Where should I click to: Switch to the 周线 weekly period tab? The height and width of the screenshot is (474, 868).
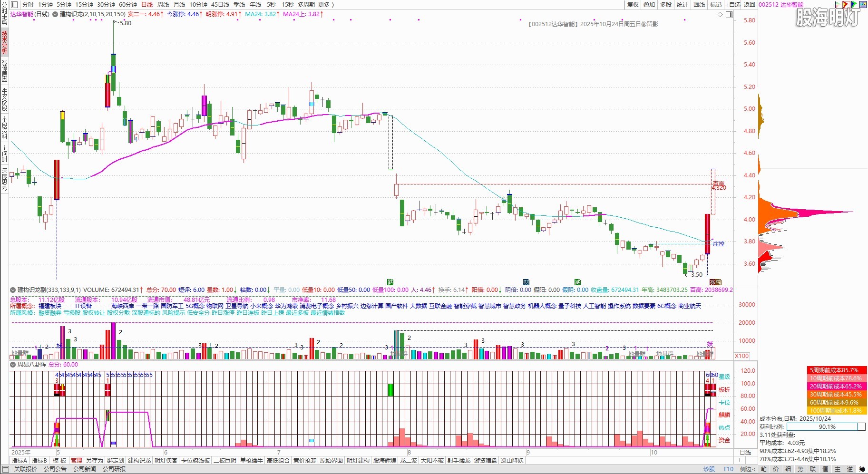(x=163, y=5)
